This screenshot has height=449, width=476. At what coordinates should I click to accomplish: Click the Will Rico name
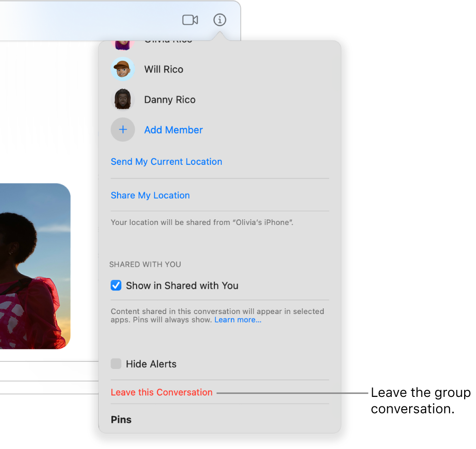point(164,70)
